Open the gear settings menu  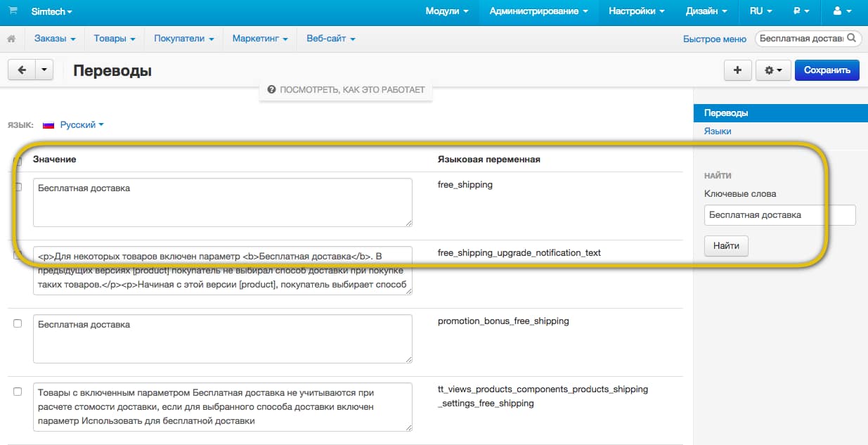tap(773, 70)
